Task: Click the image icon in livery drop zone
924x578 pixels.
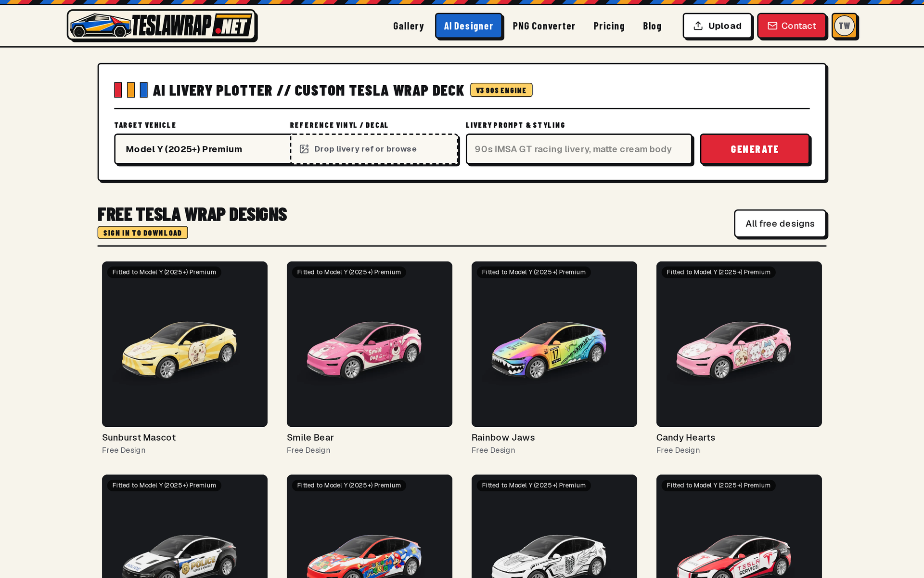Action: tap(304, 149)
